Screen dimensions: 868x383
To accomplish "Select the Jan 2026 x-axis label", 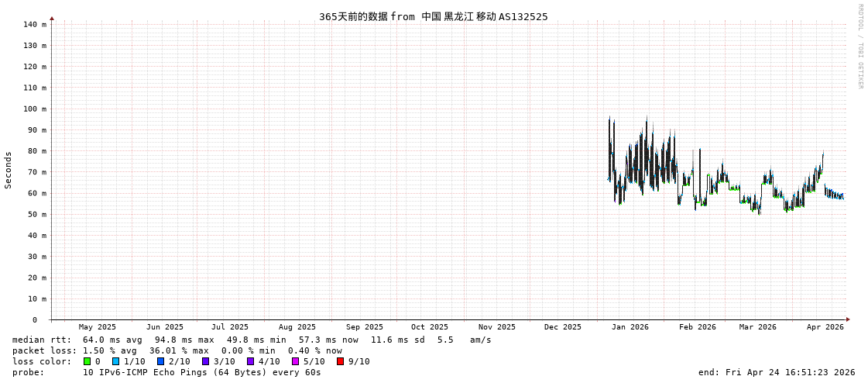I will [x=630, y=327].
